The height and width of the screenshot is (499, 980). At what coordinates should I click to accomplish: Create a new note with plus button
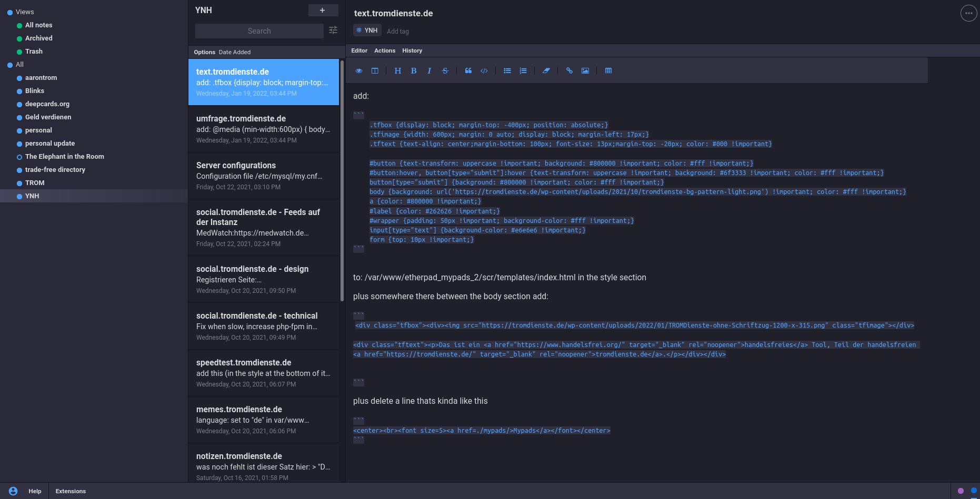pyautogui.click(x=323, y=10)
